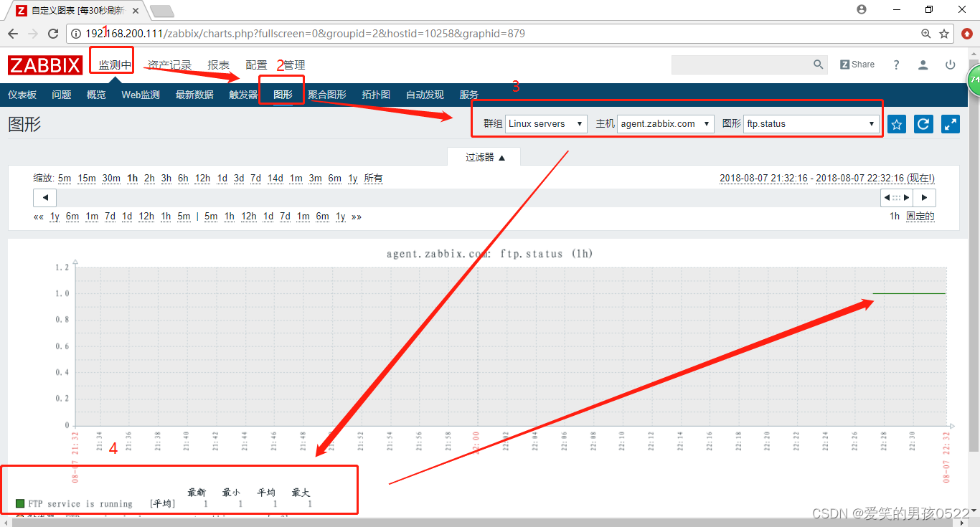
Task: Click the browser forward arrow
Action: point(33,34)
